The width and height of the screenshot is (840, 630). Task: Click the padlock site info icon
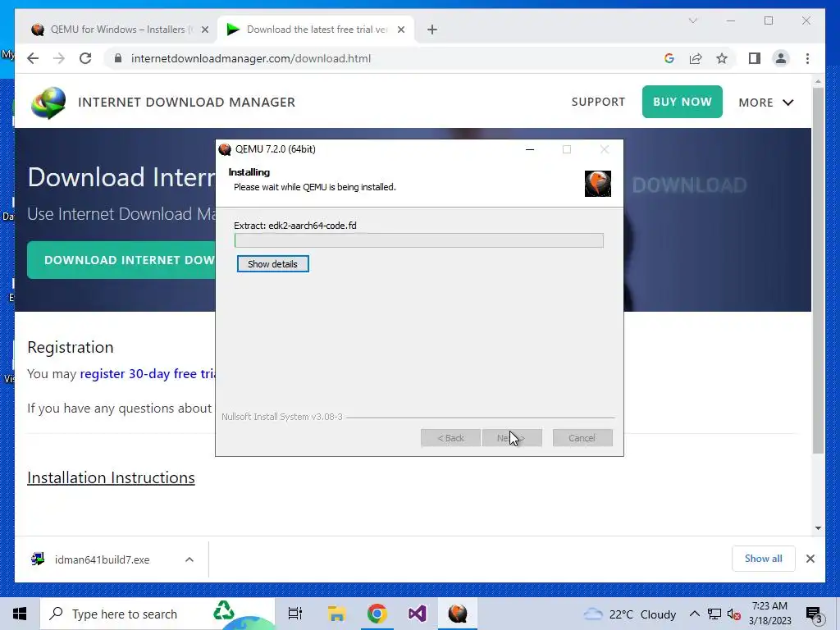[118, 58]
